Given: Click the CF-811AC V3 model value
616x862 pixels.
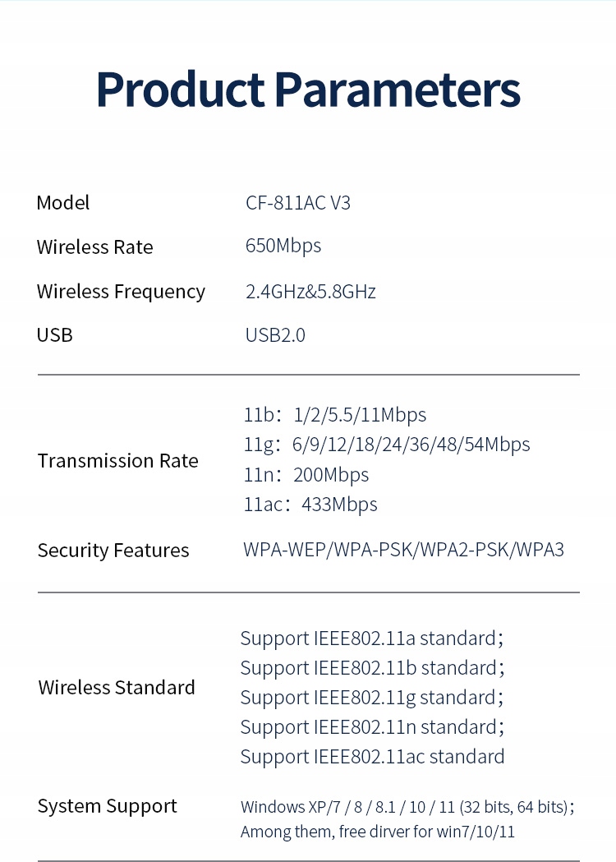Looking at the screenshot, I should [298, 203].
